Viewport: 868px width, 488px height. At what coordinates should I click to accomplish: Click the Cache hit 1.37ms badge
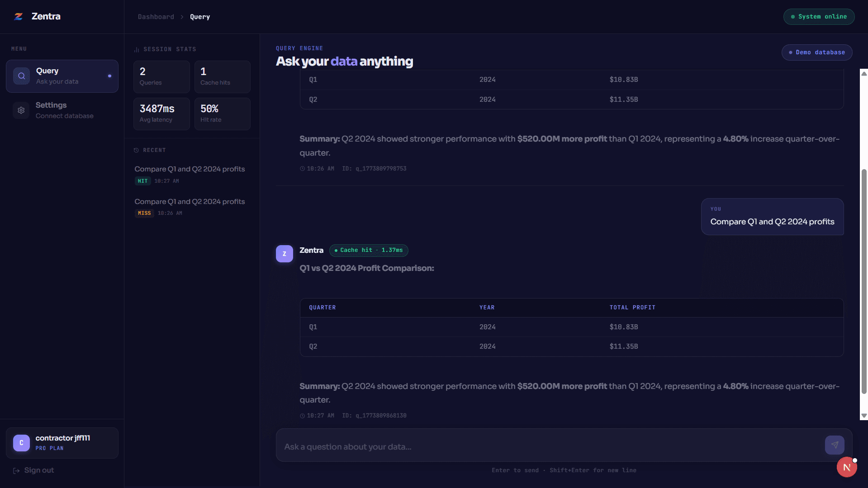(369, 250)
